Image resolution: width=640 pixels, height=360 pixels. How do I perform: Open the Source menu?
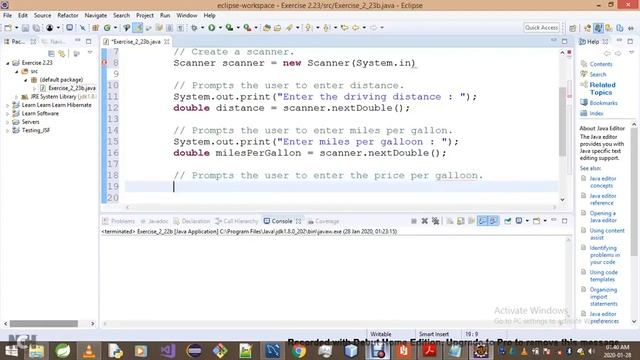[42, 16]
